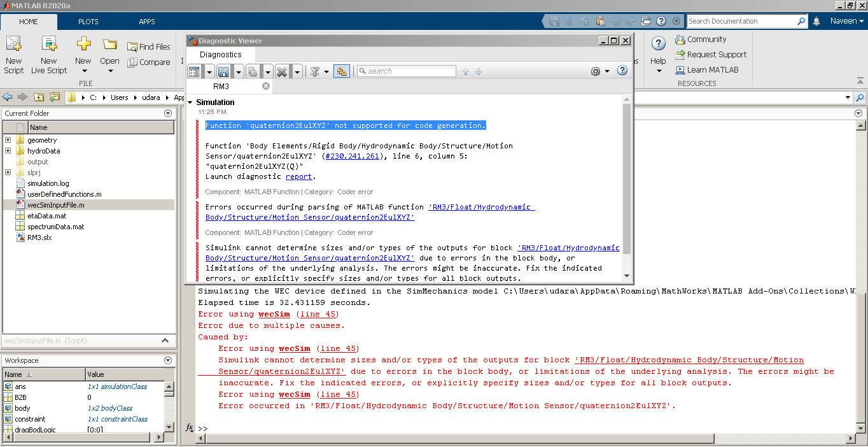Screen dimensions: 868x447
Task: Open the address bar history dropdown arrow
Action: coord(848,97)
